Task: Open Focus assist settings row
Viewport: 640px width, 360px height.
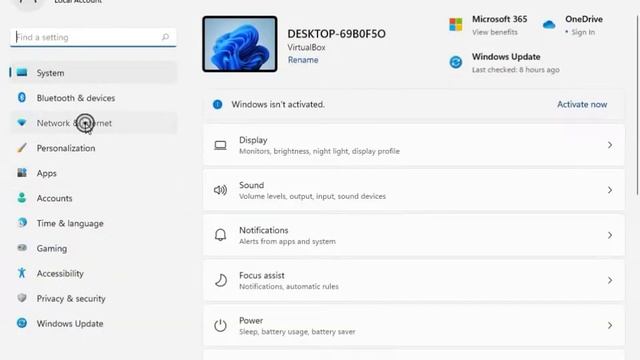Action: point(414,280)
